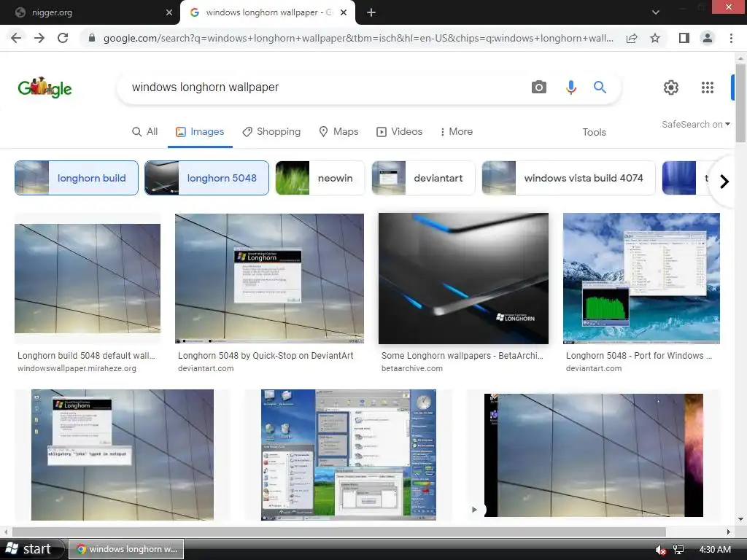Submit search with the magnifier icon

pos(600,87)
